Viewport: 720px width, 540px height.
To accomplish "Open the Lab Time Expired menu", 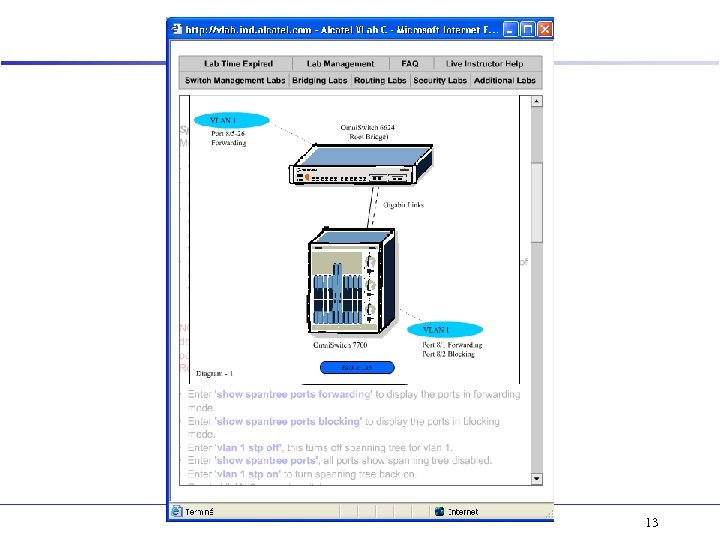I will [x=238, y=64].
